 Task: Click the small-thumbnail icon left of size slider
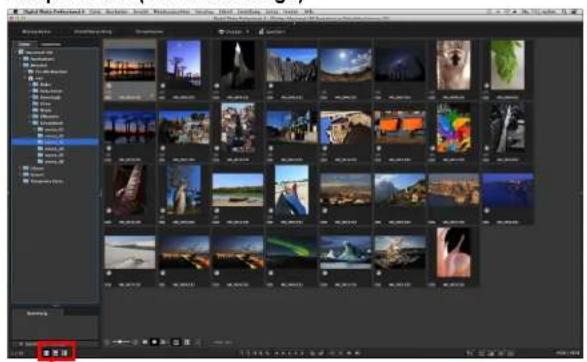(107, 342)
